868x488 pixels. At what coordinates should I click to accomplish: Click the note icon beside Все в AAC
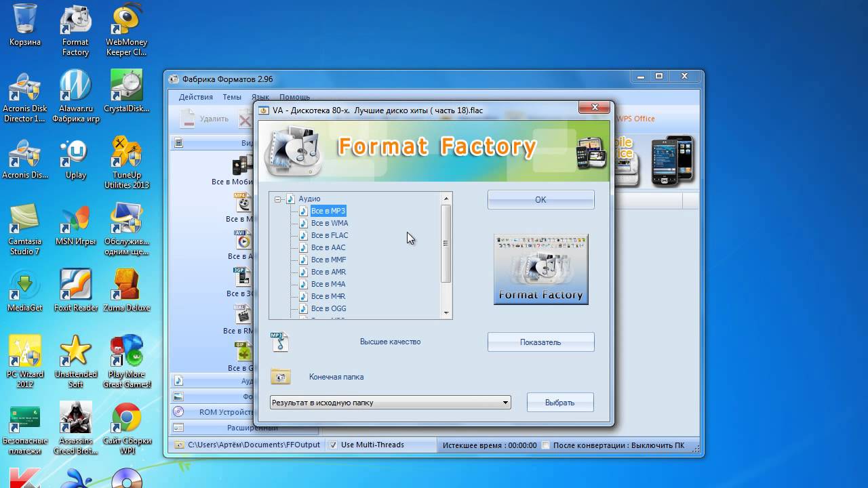pyautogui.click(x=304, y=247)
